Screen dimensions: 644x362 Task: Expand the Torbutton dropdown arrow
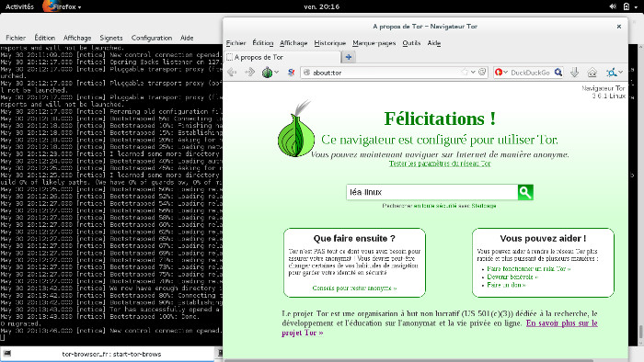click(277, 73)
